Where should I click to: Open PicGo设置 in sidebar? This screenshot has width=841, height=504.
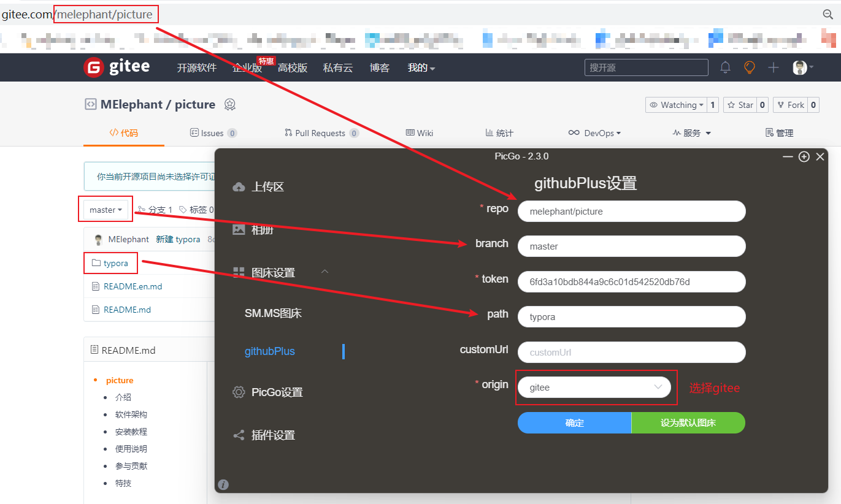277,392
